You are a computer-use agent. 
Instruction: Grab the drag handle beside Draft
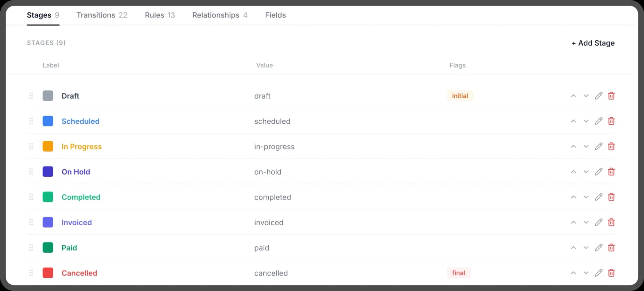pyautogui.click(x=31, y=96)
